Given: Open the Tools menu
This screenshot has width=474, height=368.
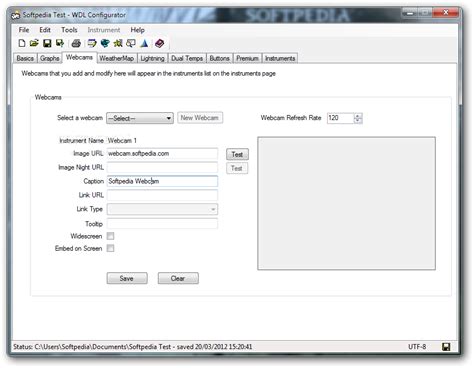Looking at the screenshot, I should (x=69, y=30).
